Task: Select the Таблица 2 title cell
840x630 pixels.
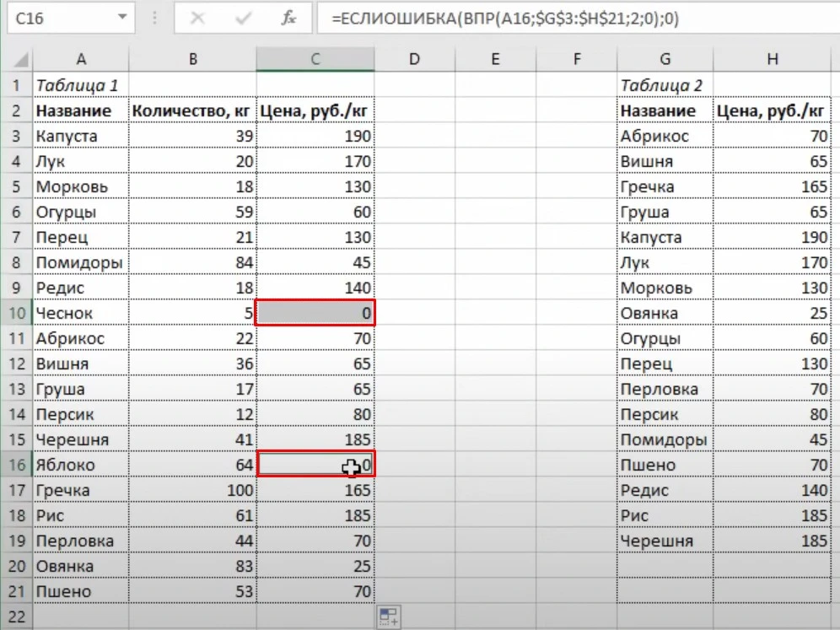Action: (665, 86)
